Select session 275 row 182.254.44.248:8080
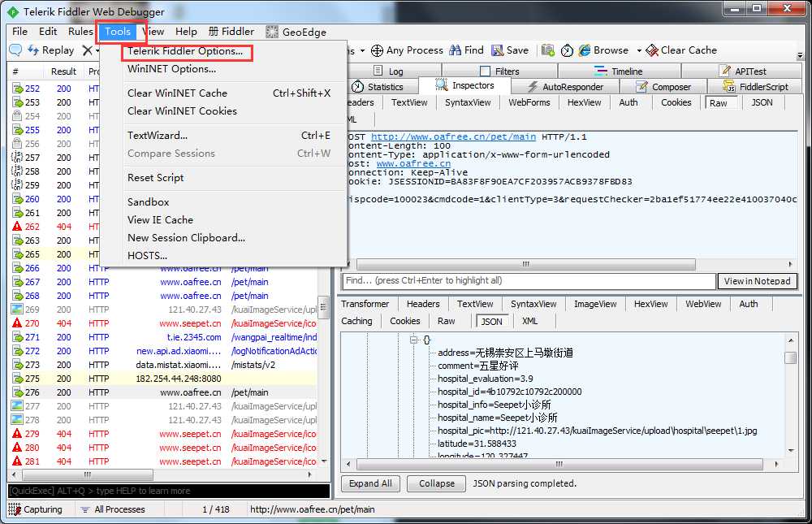Image resolution: width=812 pixels, height=524 pixels. pyautogui.click(x=164, y=379)
